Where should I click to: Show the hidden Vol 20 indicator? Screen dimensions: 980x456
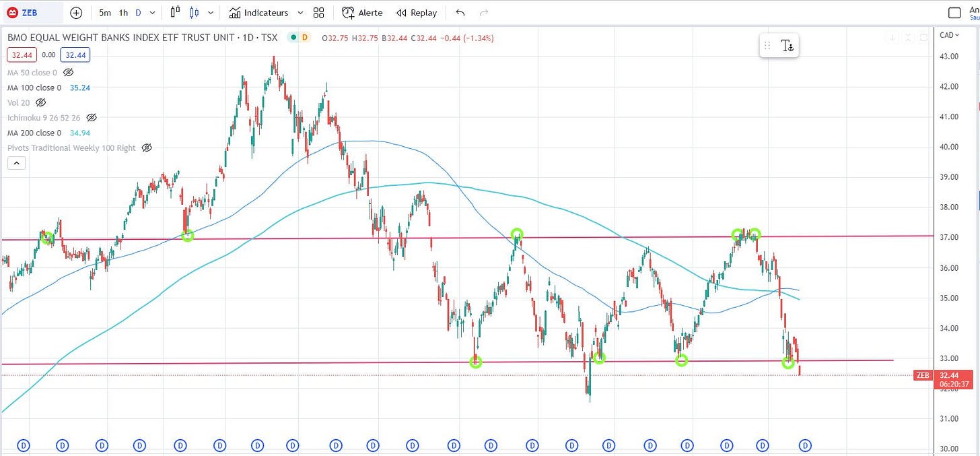point(40,103)
